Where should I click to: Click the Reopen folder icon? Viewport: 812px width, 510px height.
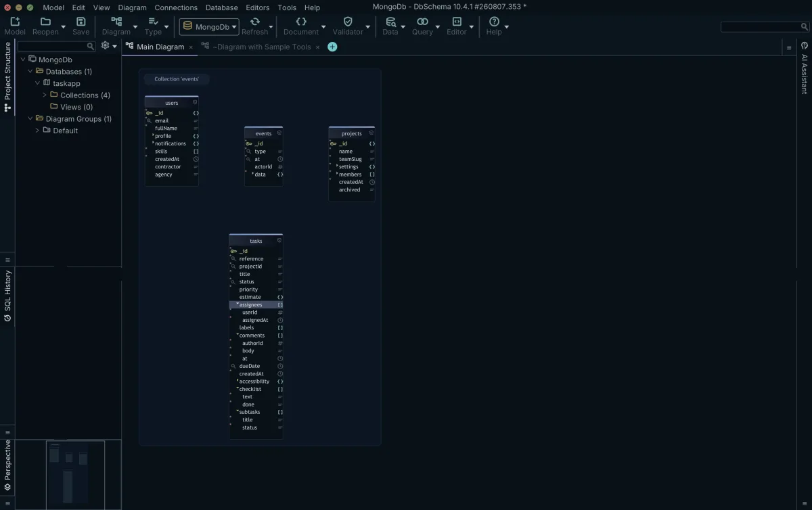coord(45,22)
